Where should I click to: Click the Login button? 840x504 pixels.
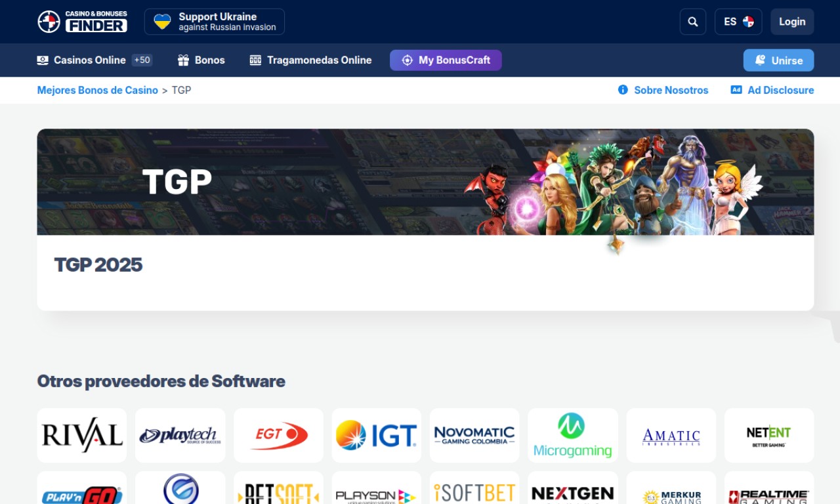click(x=792, y=22)
